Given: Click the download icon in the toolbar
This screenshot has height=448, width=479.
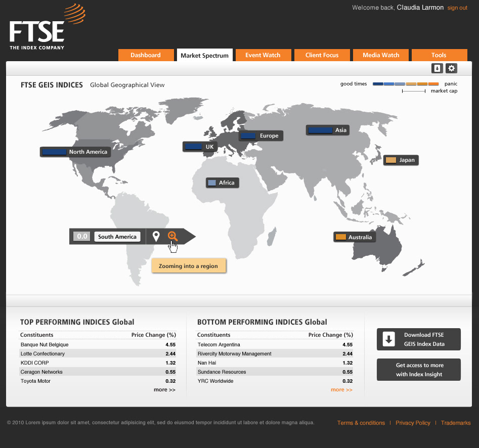Looking at the screenshot, I should pyautogui.click(x=437, y=68).
